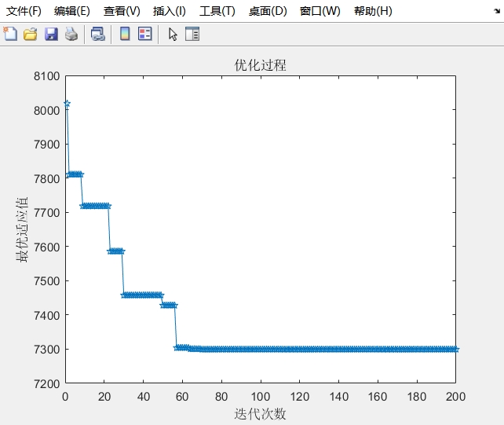Click y-axis tick label 7800

tap(47, 178)
